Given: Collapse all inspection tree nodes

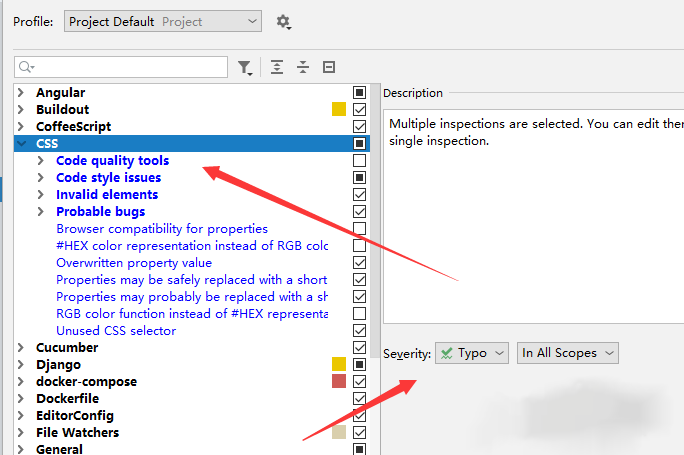Looking at the screenshot, I should coord(303,67).
